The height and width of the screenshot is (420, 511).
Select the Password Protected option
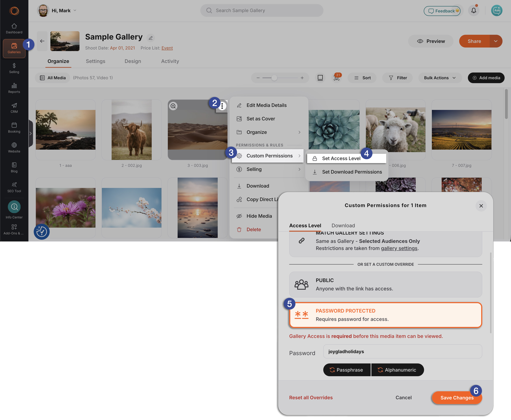385,315
